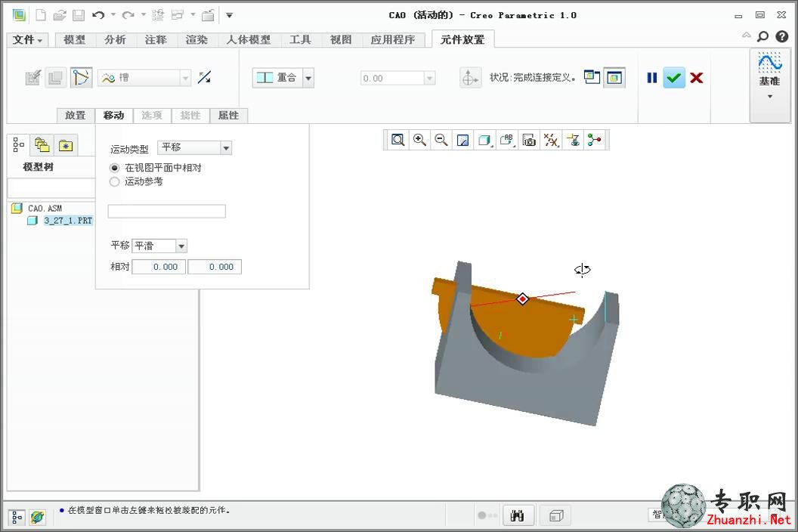Click the Close window icon in quick access toolbar
The image size is (798, 532).
click(208, 15)
